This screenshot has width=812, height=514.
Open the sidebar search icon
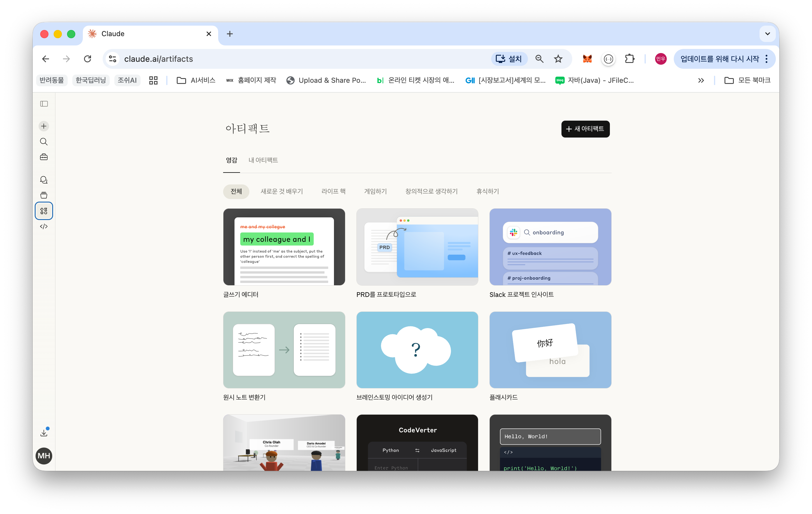pyautogui.click(x=44, y=142)
